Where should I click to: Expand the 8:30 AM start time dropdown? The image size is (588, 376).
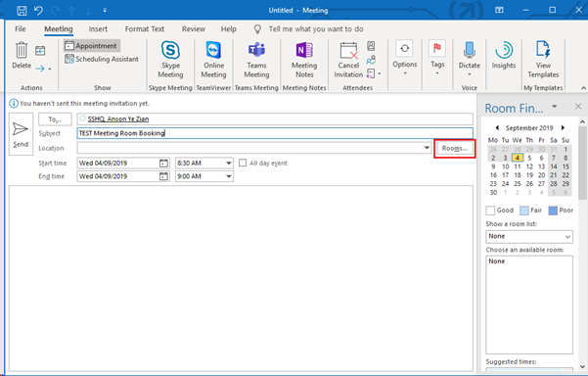pos(228,164)
